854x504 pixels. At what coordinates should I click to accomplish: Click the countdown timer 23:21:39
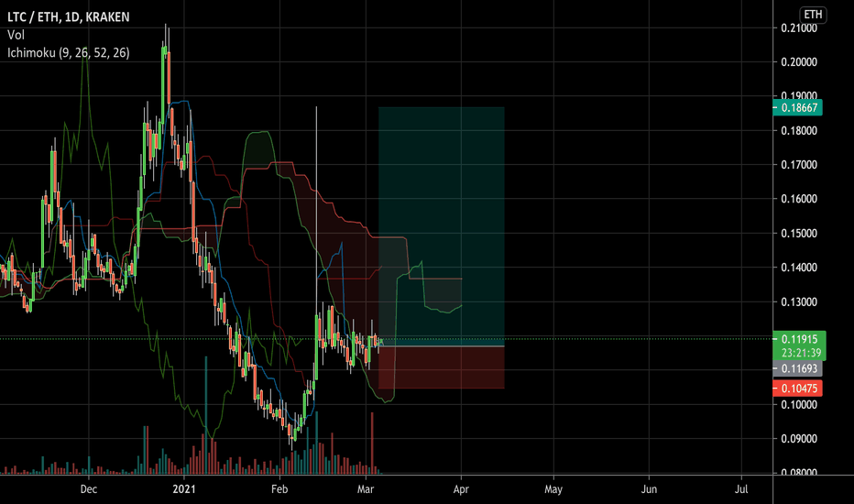click(801, 353)
